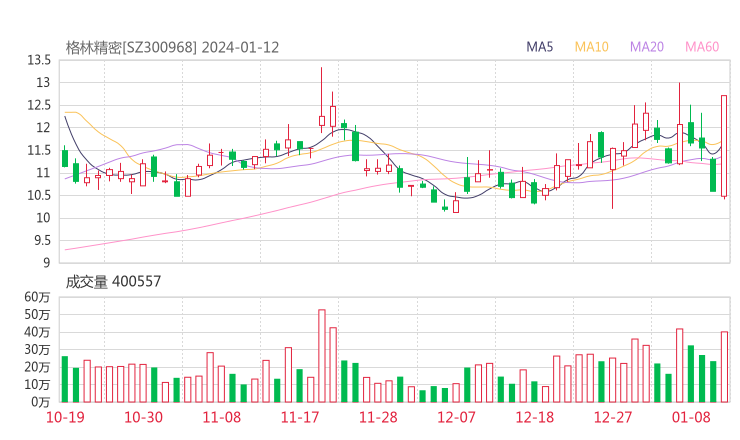Click the 12-27 date axis label
Screen dimensions: 740x440
coord(613,417)
